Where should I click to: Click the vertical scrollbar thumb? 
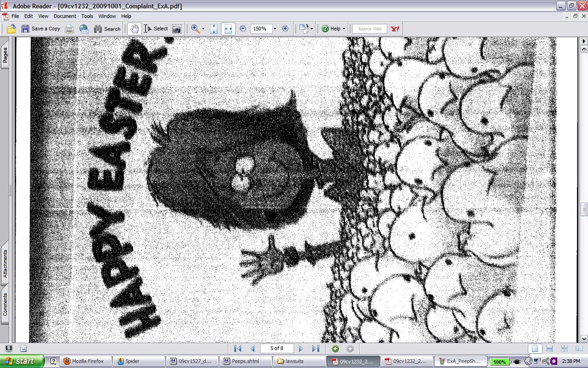(x=584, y=209)
